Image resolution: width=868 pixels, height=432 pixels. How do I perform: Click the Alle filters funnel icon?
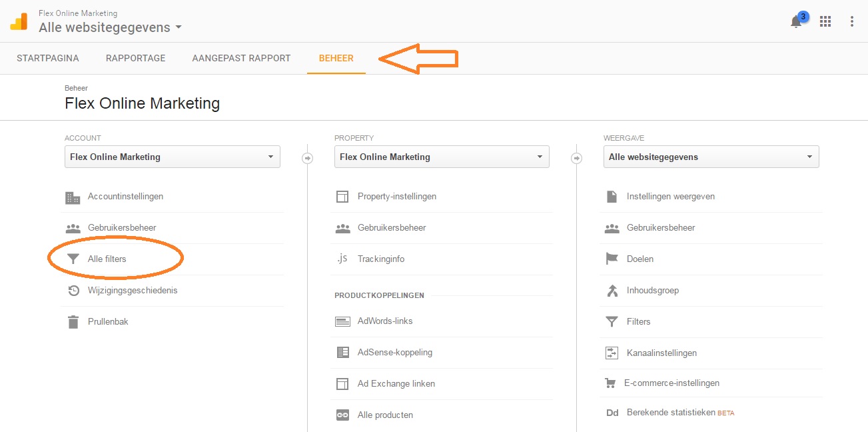coord(73,259)
